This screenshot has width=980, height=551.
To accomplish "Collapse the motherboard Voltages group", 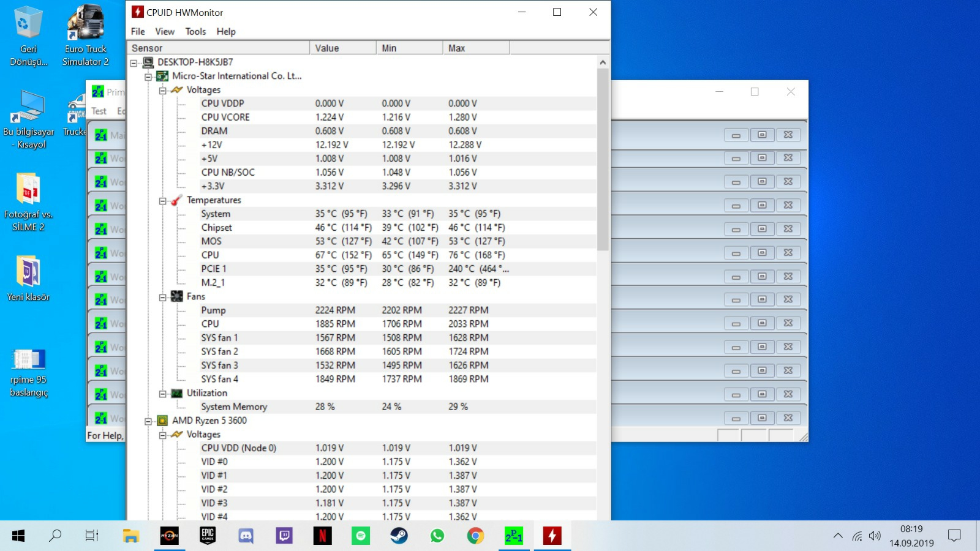I will coord(163,90).
